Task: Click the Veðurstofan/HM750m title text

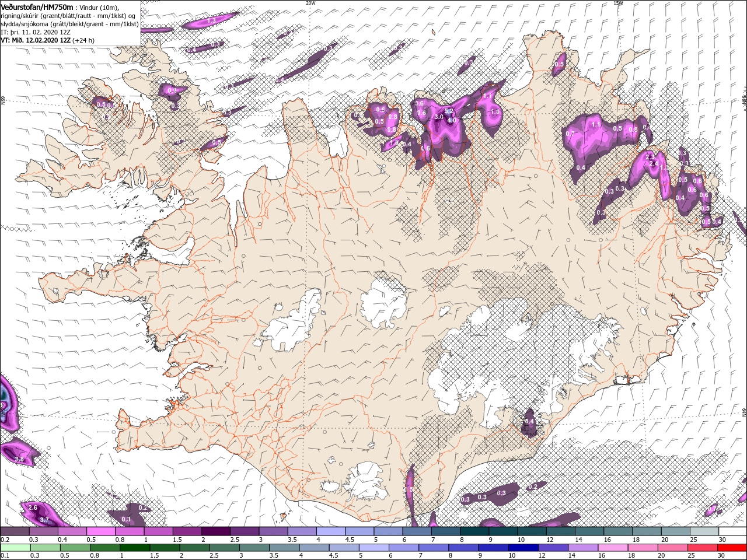Action: pyautogui.click(x=37, y=6)
